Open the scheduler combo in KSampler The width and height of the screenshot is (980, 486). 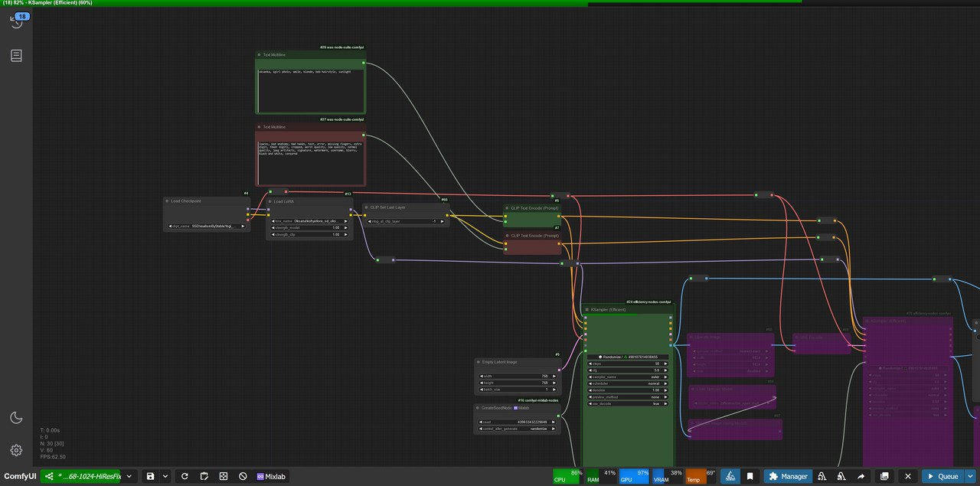pos(628,383)
